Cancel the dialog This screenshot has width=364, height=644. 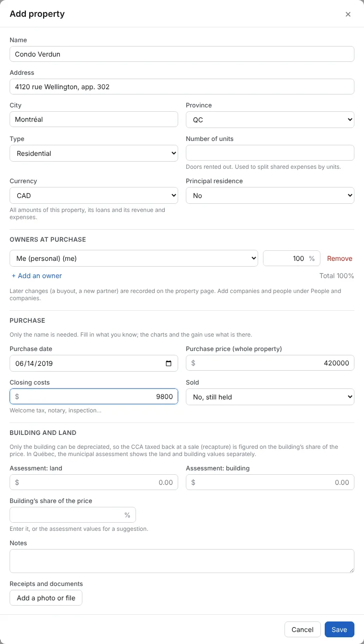click(x=303, y=630)
